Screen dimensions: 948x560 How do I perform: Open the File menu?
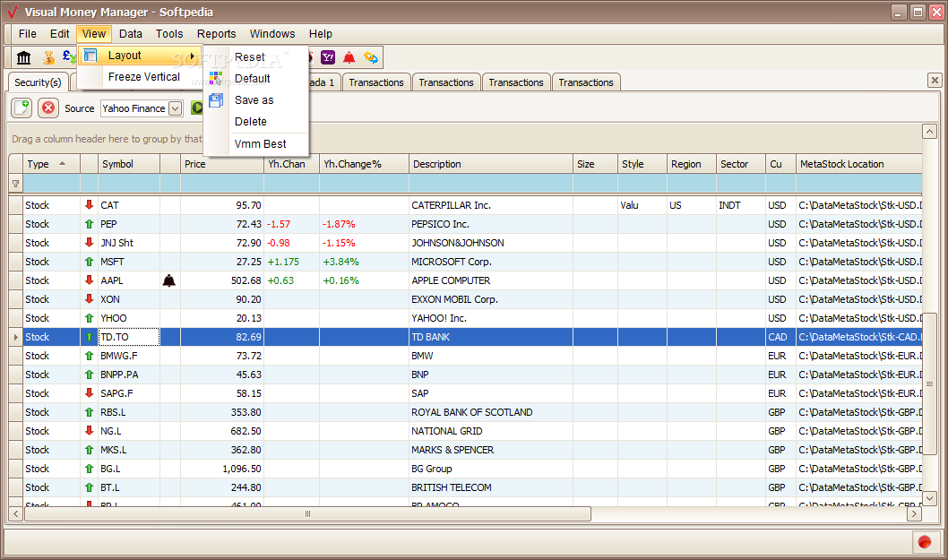tap(27, 34)
